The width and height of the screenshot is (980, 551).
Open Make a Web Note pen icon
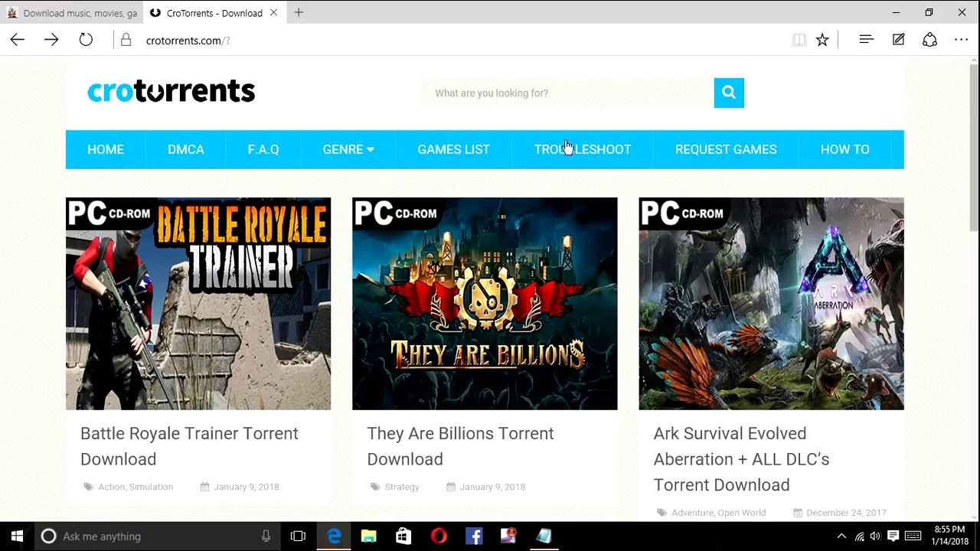click(x=898, y=40)
